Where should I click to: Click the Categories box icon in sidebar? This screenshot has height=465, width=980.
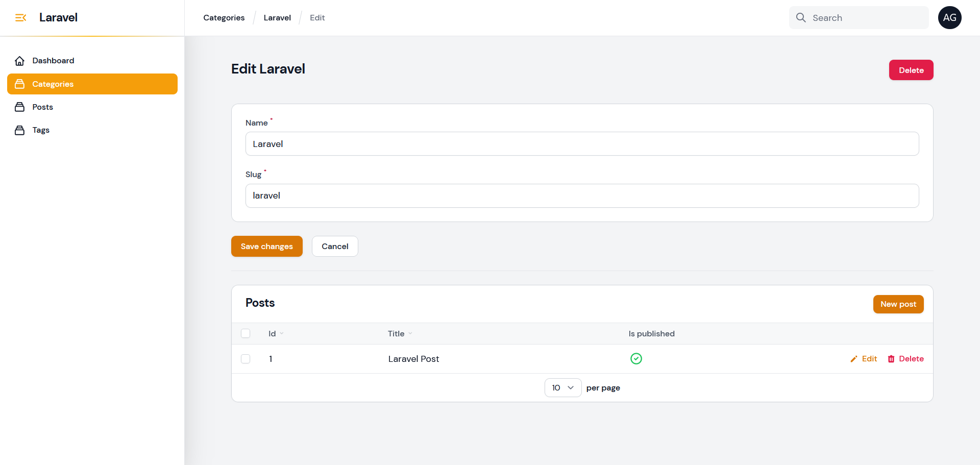tap(19, 84)
